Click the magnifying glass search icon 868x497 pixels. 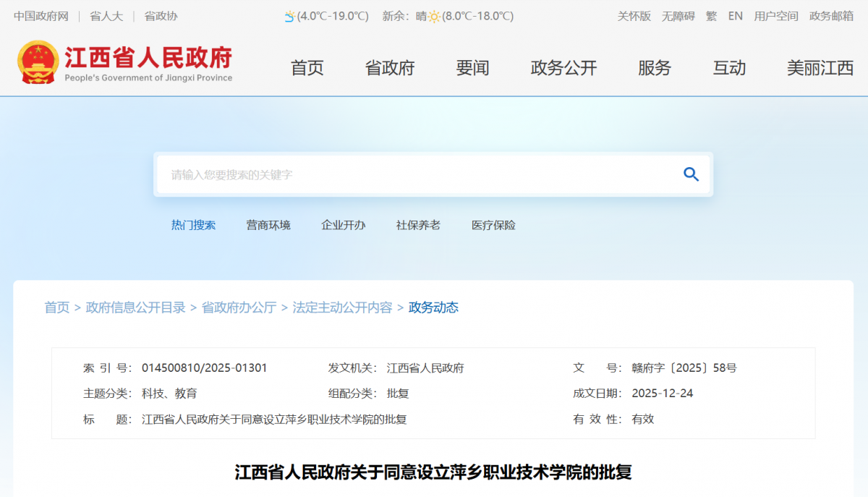coord(691,174)
